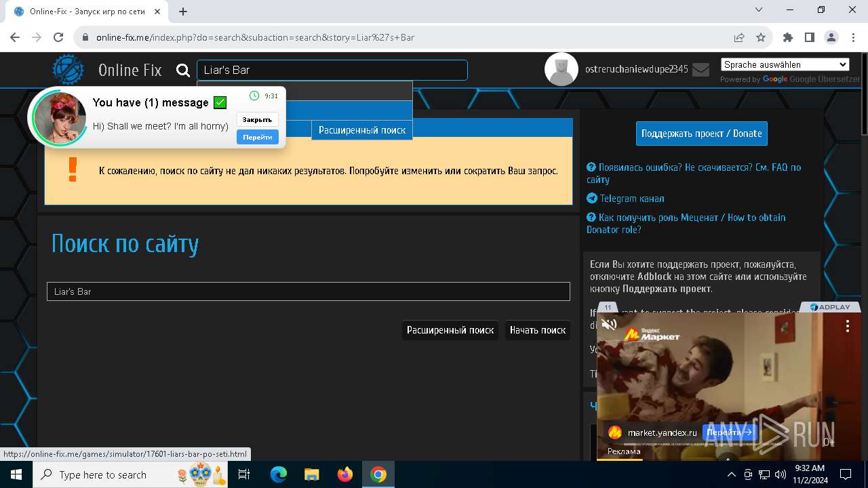Open Chrome extensions puzzle icon
The height and width of the screenshot is (488, 868).
(788, 37)
